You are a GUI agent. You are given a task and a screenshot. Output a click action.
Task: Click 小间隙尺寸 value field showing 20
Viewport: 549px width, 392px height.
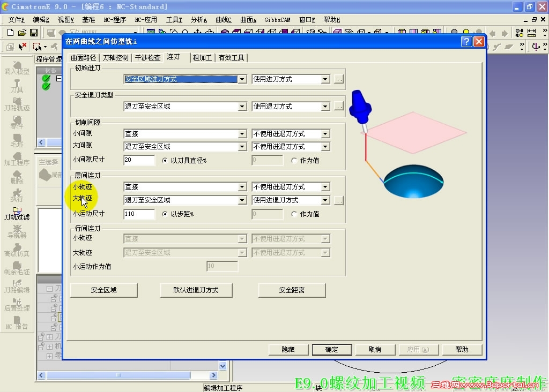click(139, 160)
